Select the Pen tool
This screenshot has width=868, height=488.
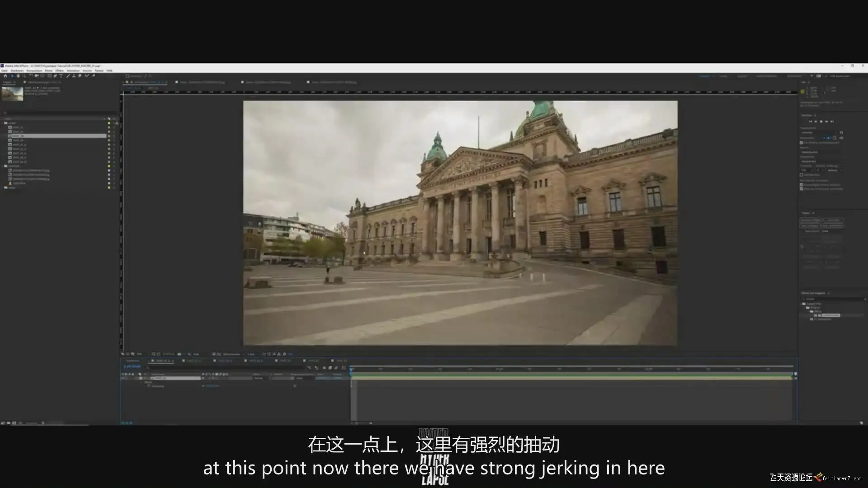tap(55, 76)
